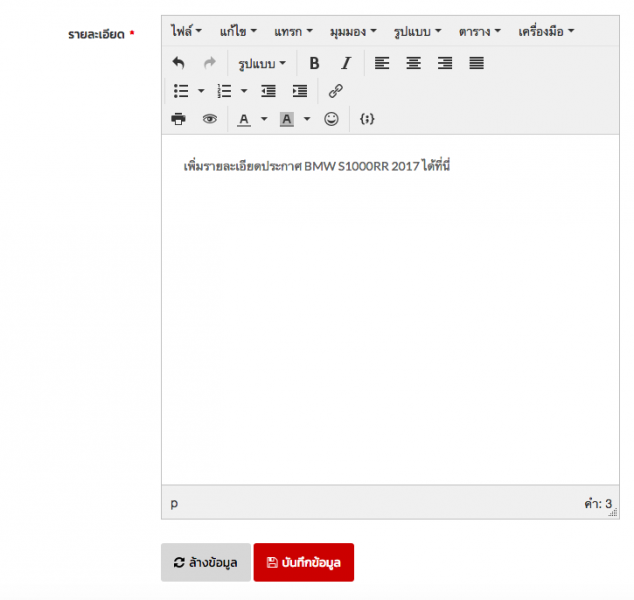This screenshot has height=600, width=634.
Task: Preview content with the eye icon
Action: [x=209, y=119]
